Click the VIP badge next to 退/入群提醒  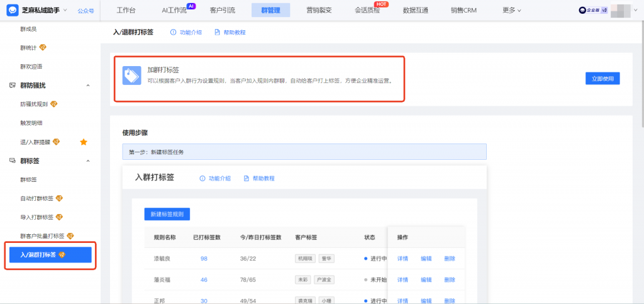(x=56, y=142)
